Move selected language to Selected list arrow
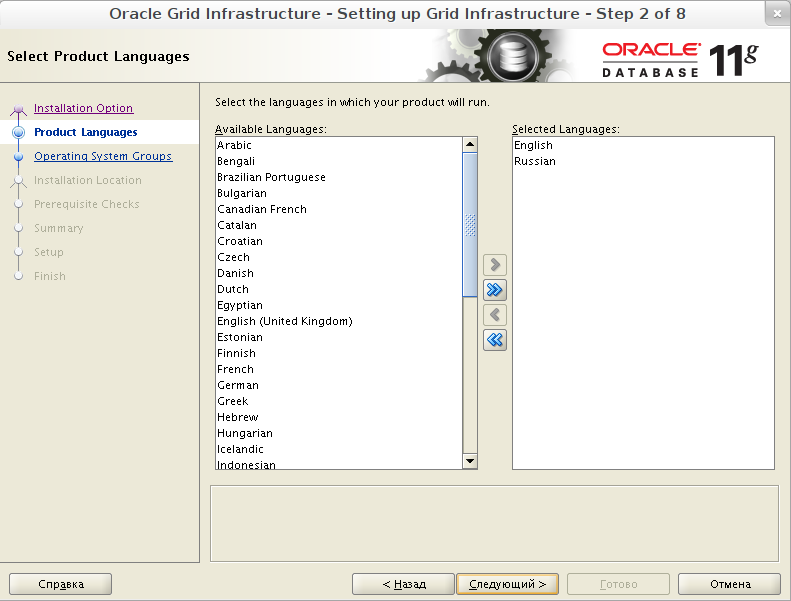 point(494,264)
